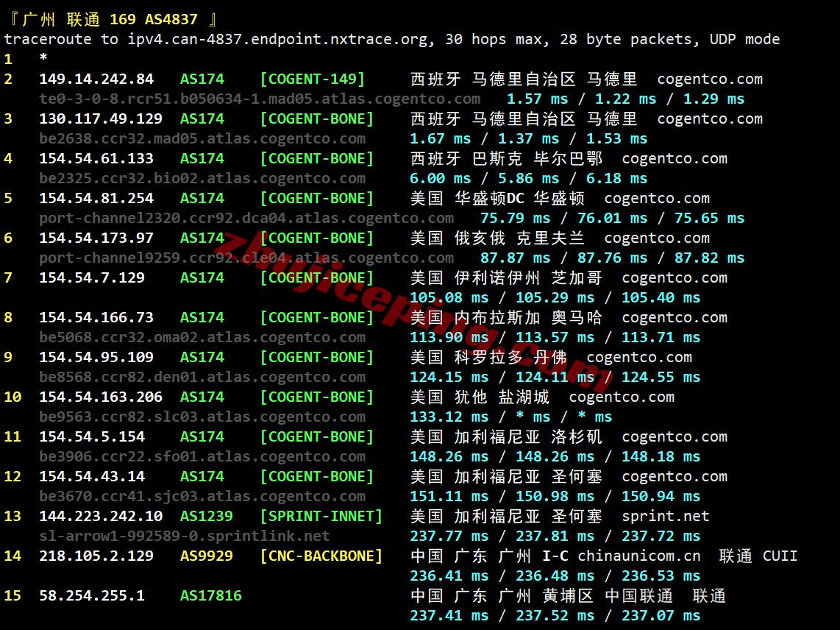Viewport: 840px width, 630px height.
Task: Click location text 美国 科罗拉多 丹佛
Action: (488, 357)
